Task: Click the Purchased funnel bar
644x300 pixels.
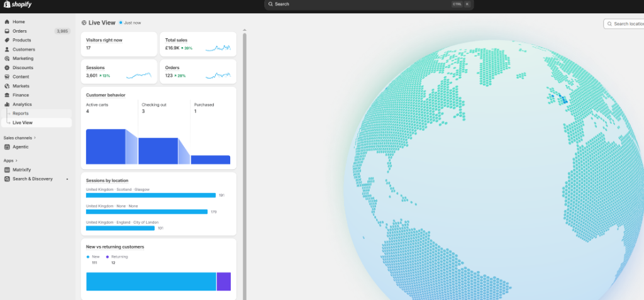Action: pyautogui.click(x=211, y=160)
